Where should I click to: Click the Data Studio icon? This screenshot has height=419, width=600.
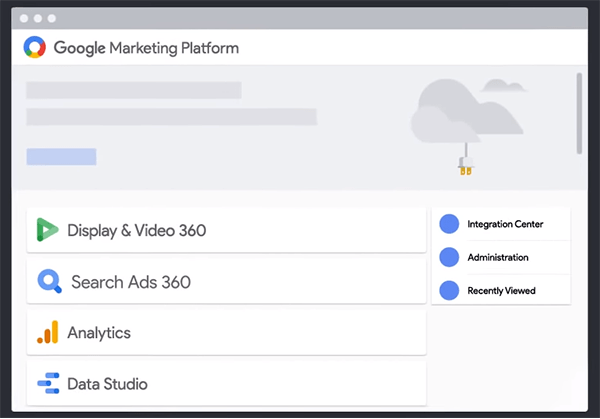pyautogui.click(x=48, y=383)
